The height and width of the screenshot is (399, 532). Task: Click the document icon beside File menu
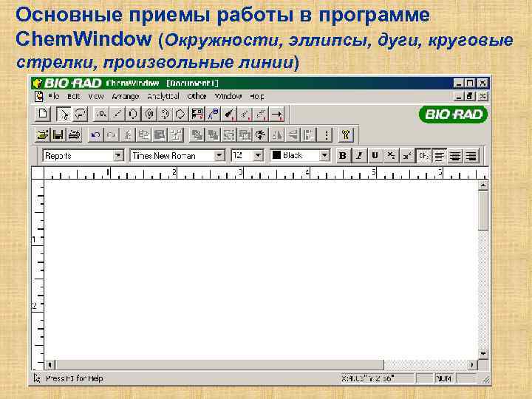click(39, 96)
